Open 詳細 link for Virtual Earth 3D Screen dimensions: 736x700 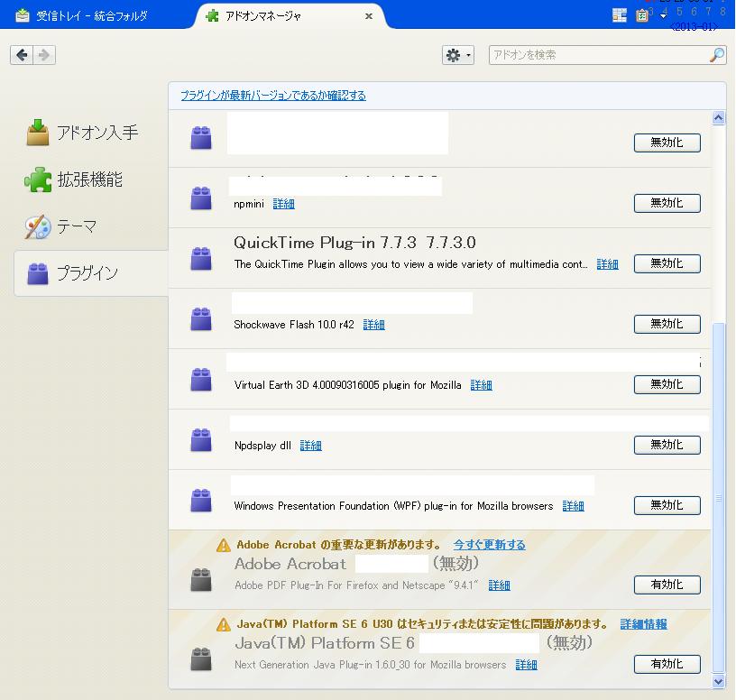[x=481, y=385]
